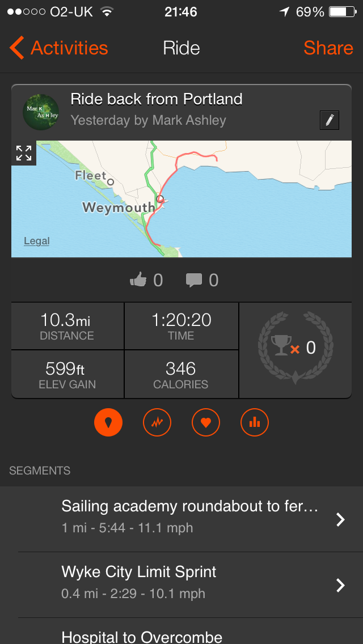363x644 pixels.
Task: Give kudos with the thumbs-up icon
Action: point(138,279)
